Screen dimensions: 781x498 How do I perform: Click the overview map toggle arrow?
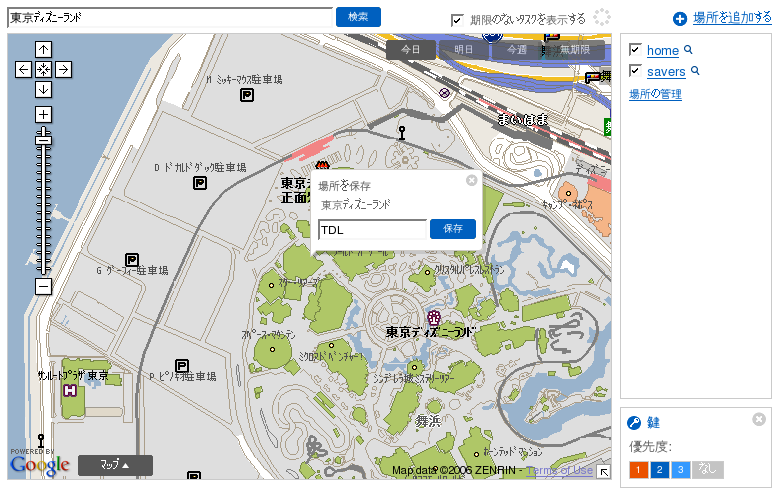(x=604, y=472)
